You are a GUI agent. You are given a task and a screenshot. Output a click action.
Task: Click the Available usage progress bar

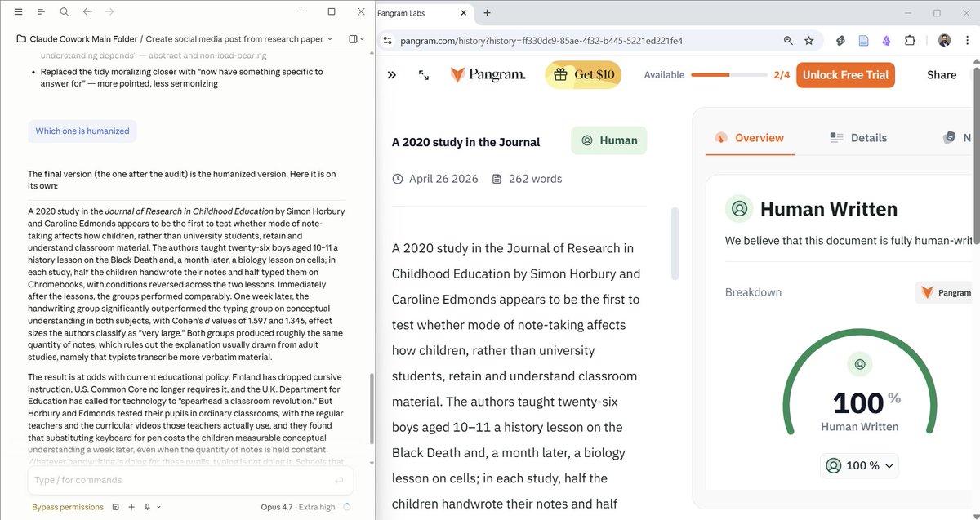[x=728, y=75]
